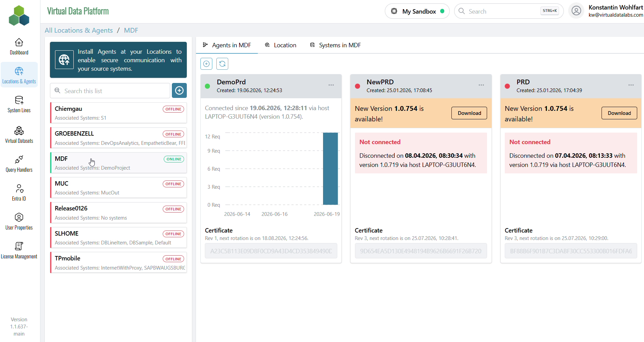Screen dimensions: 644x342
Task: Switch to the Location tab
Action: coord(281,45)
